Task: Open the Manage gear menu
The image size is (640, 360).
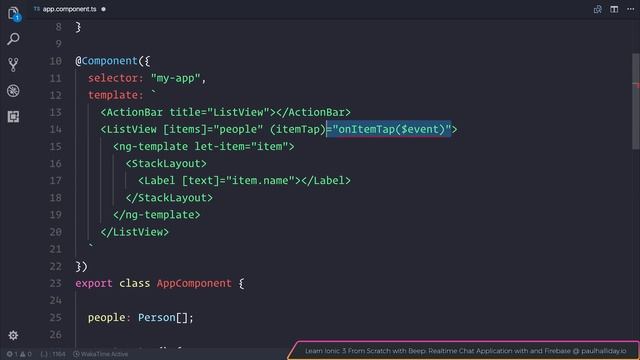Action: [x=13, y=336]
